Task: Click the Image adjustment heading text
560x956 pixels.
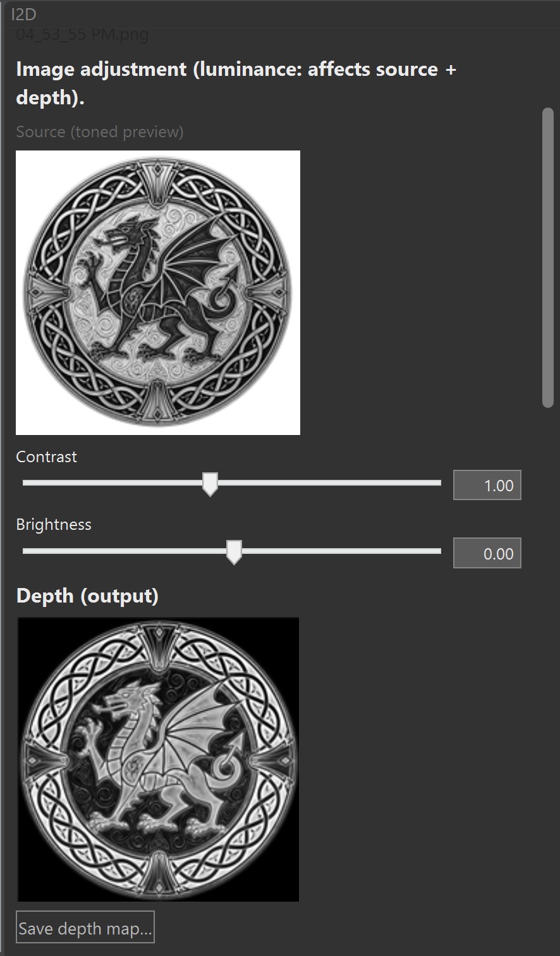Action: pyautogui.click(x=236, y=83)
